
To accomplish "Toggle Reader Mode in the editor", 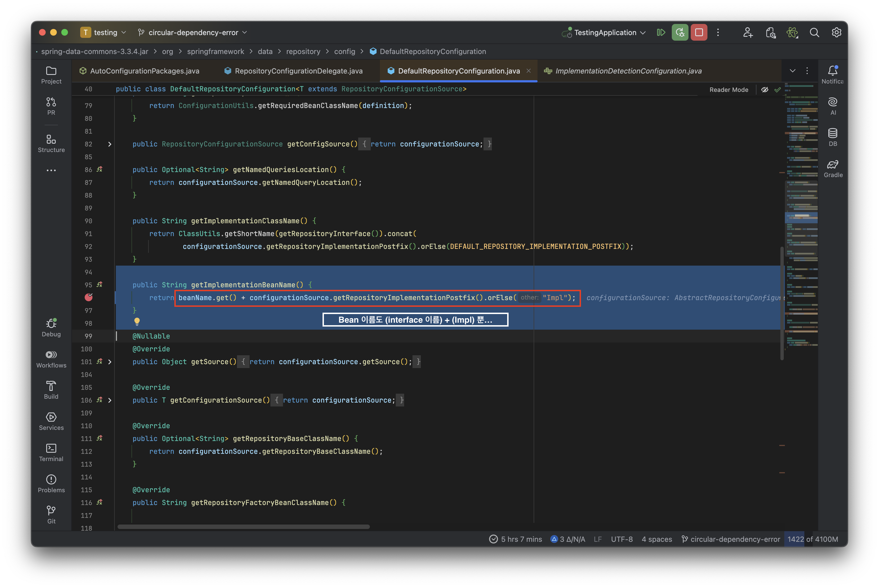I will pos(729,90).
